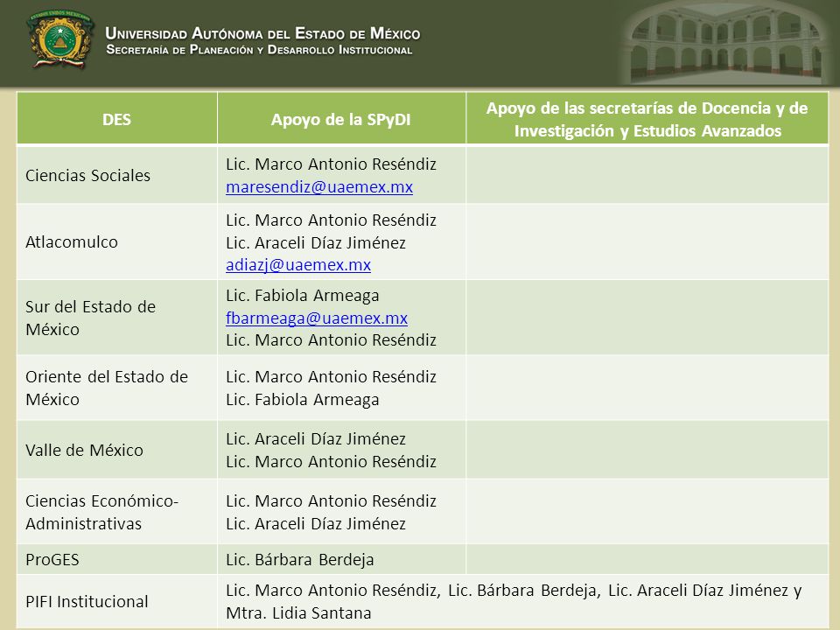Click 'Lic. Araceli Díaz Jiménez' in Ciencias Económico-Administrativas row
This screenshot has height=630, width=840.
(316, 523)
